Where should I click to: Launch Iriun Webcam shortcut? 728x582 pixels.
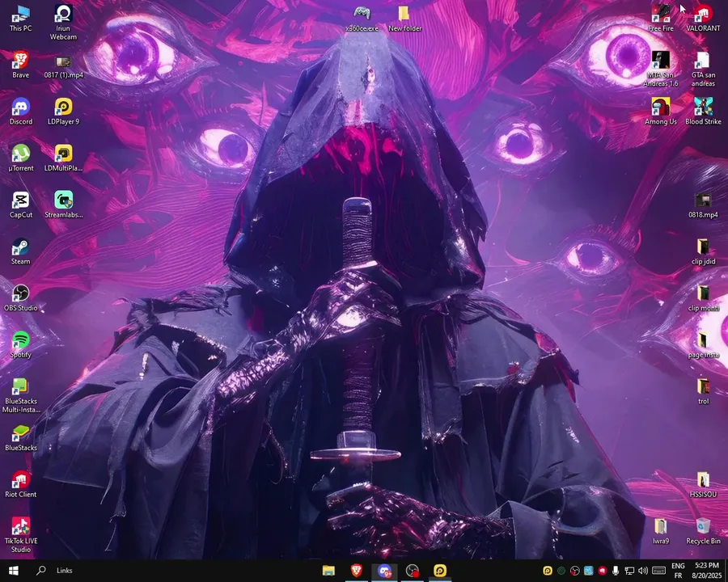63,23
